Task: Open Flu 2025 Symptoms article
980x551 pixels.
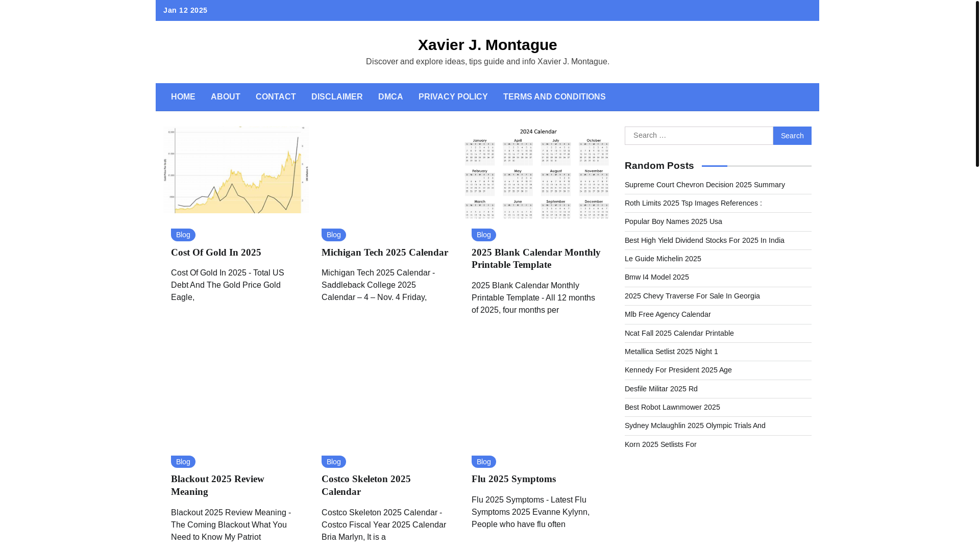Action: [513, 479]
